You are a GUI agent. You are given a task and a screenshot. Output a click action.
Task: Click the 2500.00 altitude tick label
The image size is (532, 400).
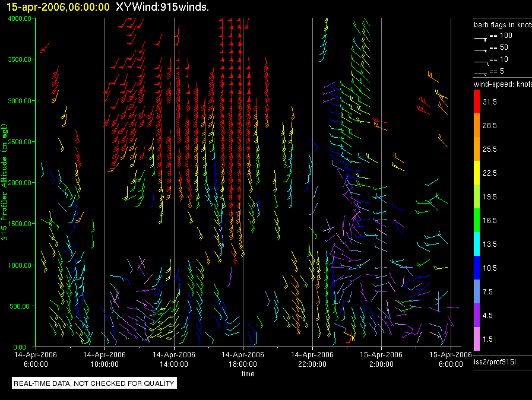[x=20, y=142]
